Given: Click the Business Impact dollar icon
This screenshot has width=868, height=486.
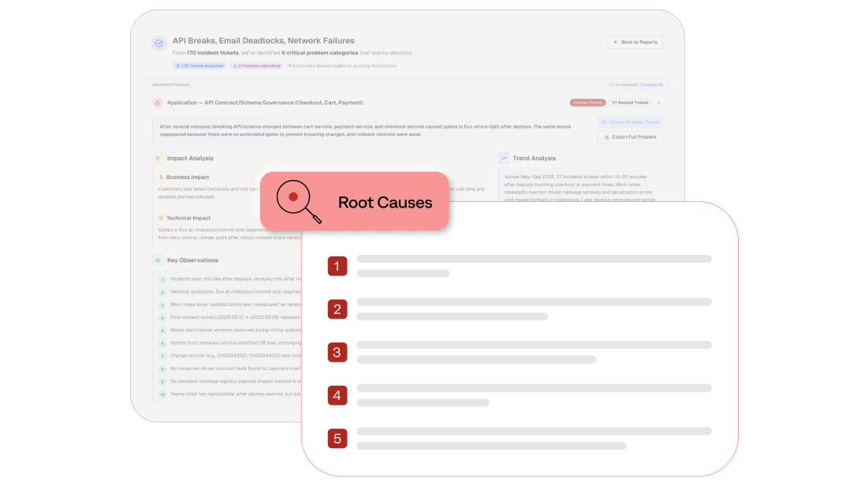Looking at the screenshot, I should point(161,178).
